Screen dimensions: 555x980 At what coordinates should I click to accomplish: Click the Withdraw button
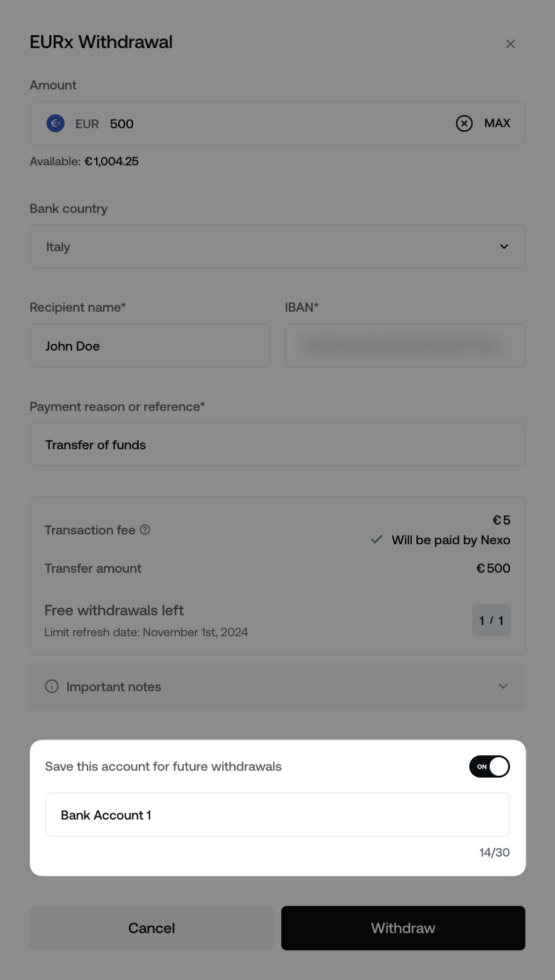click(403, 928)
